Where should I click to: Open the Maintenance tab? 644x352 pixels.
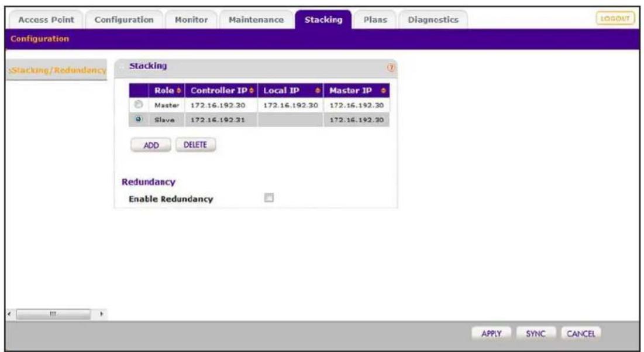coord(256,20)
